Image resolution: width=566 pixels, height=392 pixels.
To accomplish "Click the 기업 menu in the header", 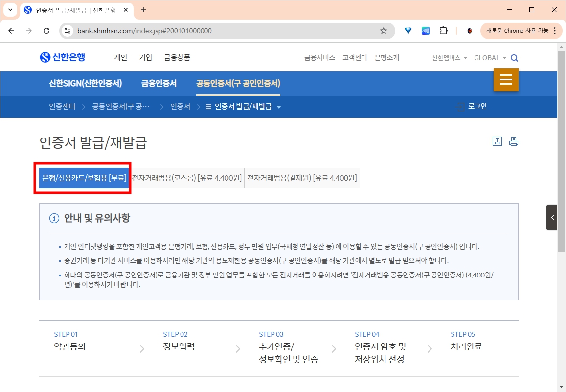I will point(145,57).
